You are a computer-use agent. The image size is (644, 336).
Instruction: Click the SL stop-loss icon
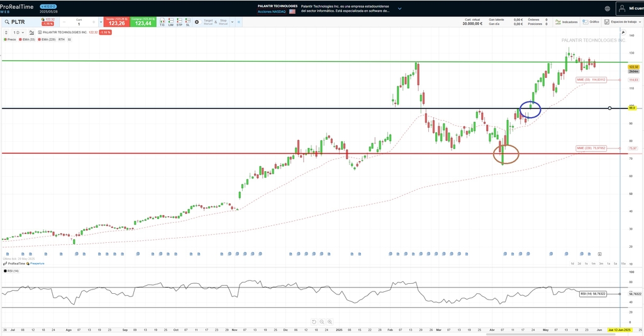tap(187, 22)
